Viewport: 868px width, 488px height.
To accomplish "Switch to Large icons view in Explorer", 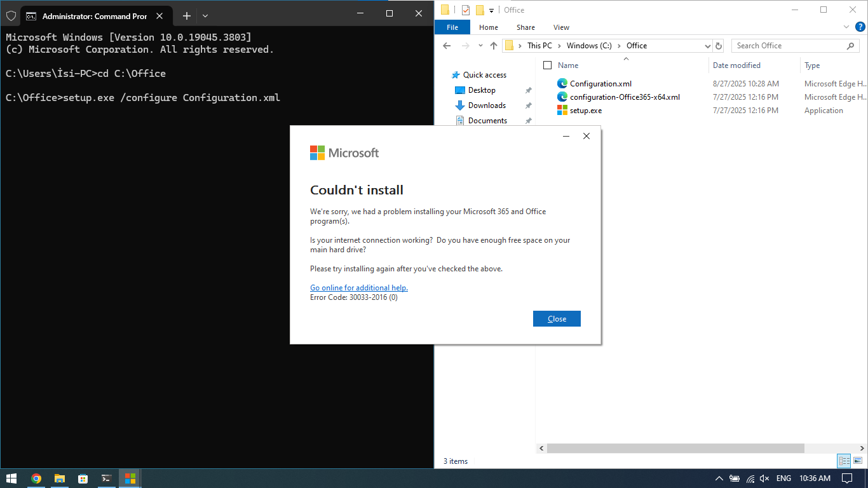I will 858,461.
